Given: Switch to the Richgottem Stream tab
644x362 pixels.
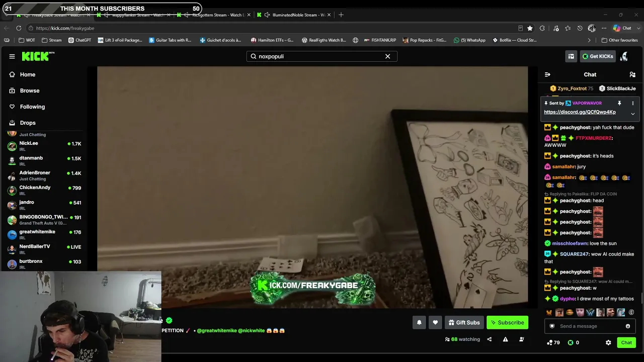Looking at the screenshot, I should pos(213,15).
